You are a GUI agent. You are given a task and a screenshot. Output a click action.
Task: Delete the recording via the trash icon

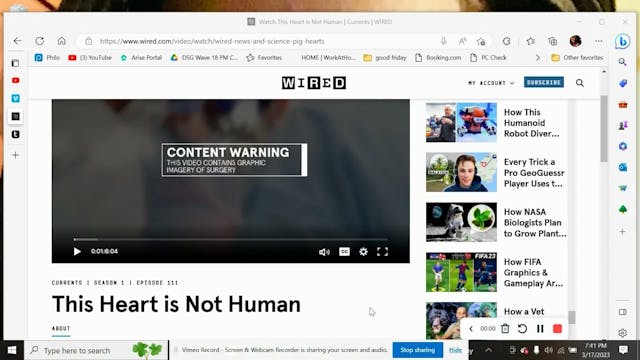(x=505, y=329)
